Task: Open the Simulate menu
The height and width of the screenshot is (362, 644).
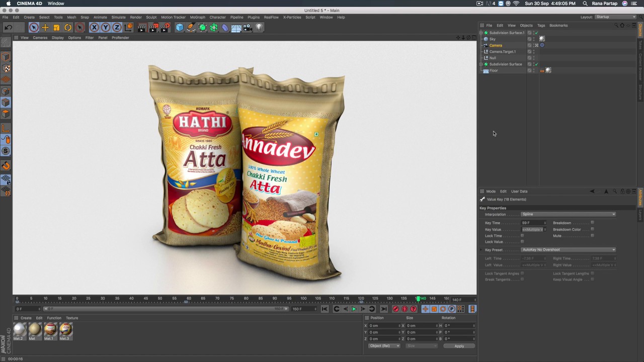Action: [x=118, y=17]
